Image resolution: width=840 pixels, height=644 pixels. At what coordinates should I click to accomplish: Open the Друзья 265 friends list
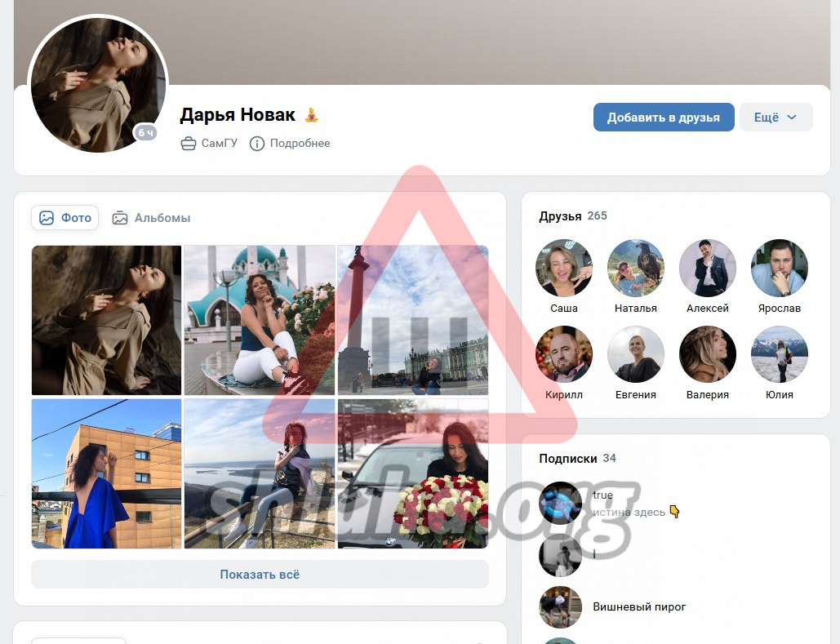click(x=572, y=216)
